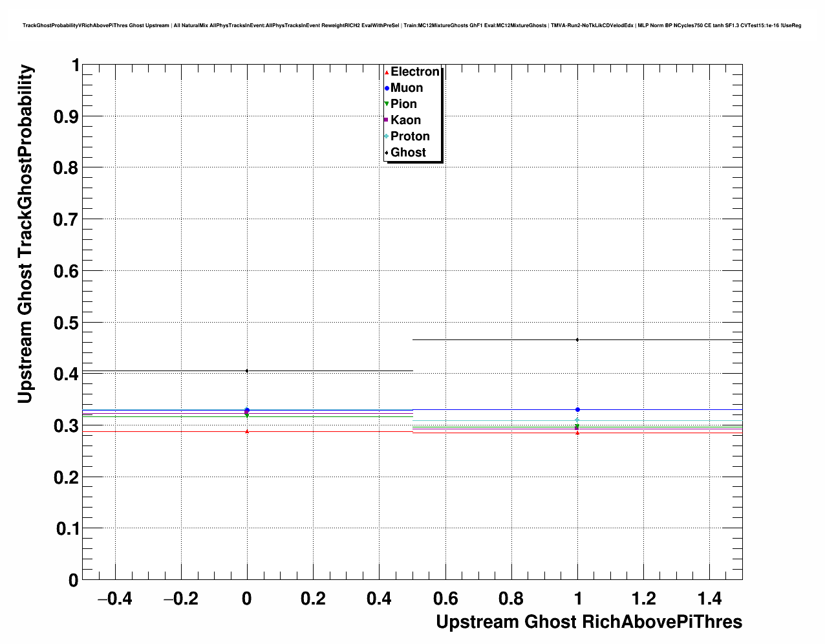
Task: Click the red Electron data point at x=0
Action: [247, 431]
